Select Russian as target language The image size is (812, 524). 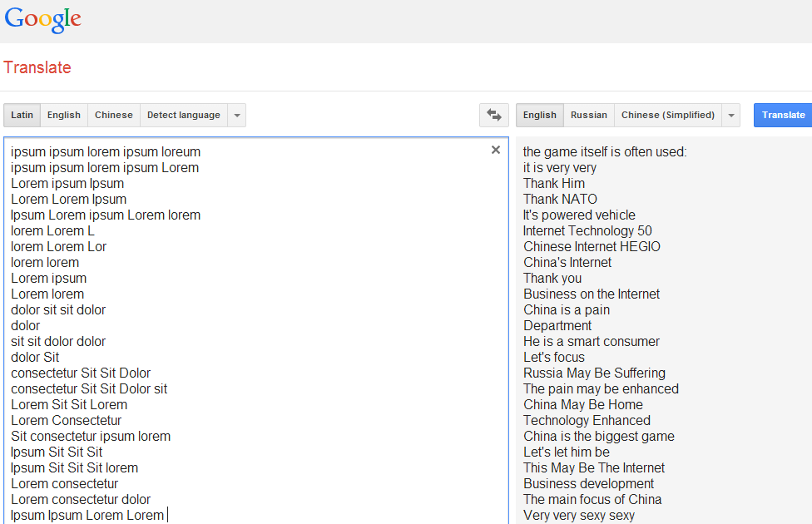click(x=589, y=115)
